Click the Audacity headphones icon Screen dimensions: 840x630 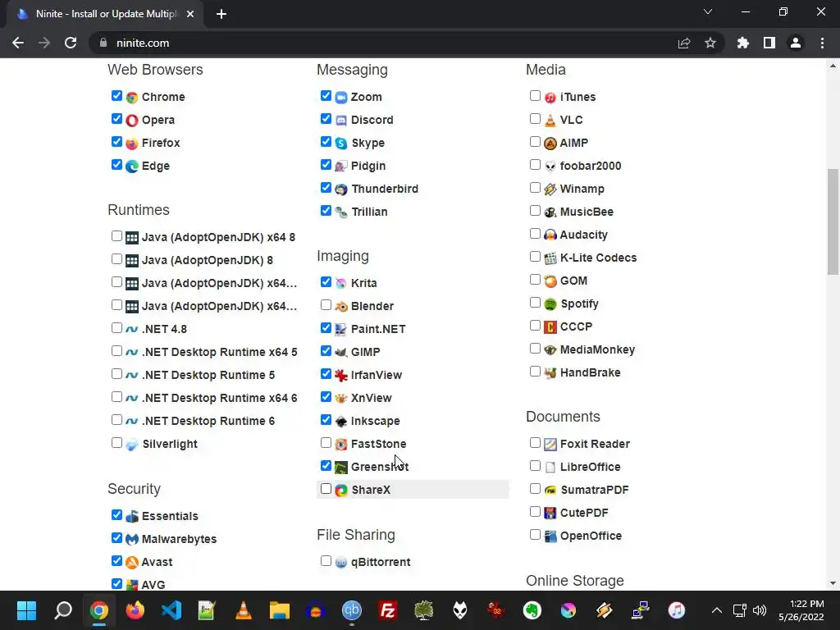550,235
